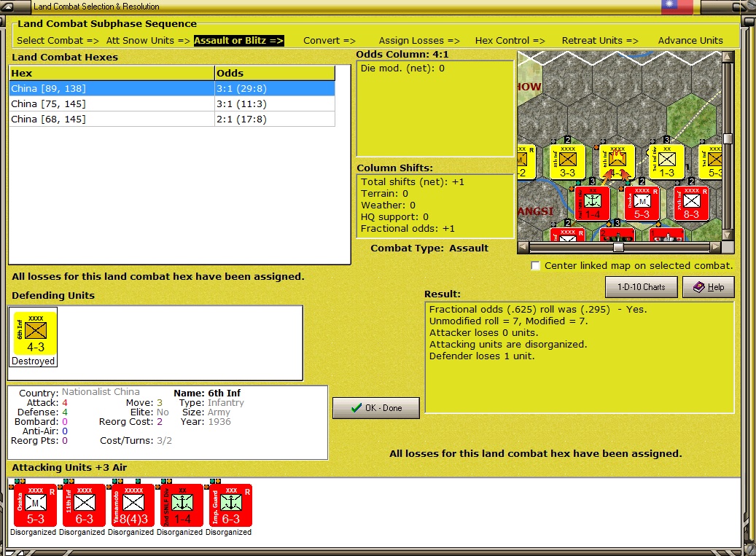
Task: Click the OK - Done button
Action: [376, 408]
